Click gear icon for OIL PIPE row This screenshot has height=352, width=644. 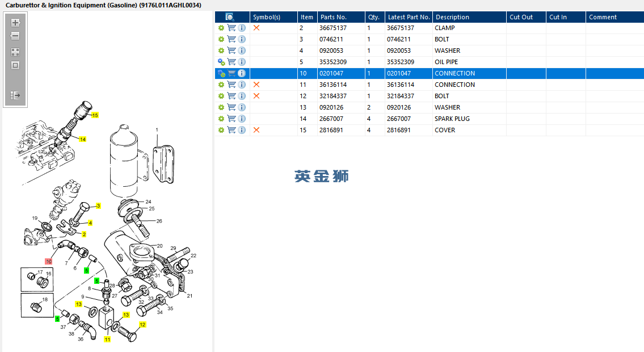(221, 62)
